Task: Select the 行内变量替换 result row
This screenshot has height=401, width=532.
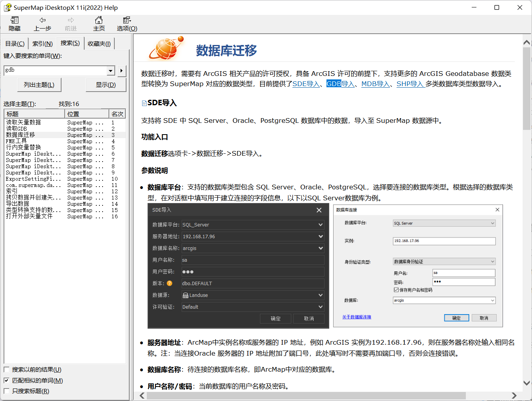Action: tap(65, 147)
